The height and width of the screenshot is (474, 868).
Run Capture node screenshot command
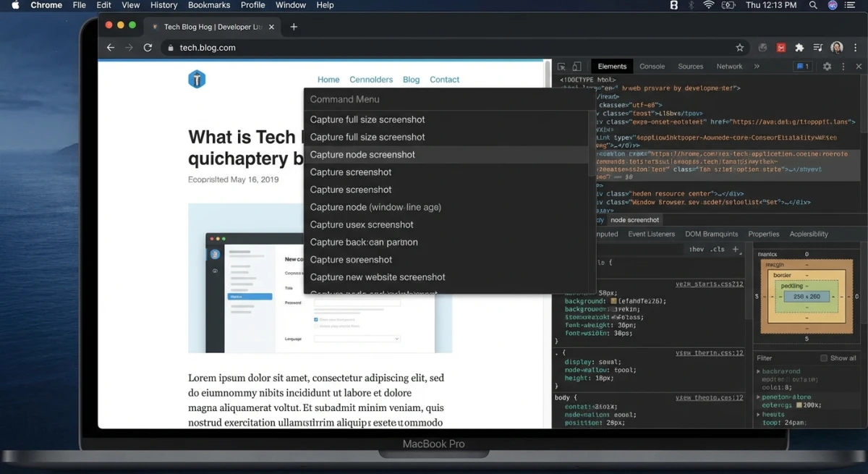pyautogui.click(x=446, y=155)
